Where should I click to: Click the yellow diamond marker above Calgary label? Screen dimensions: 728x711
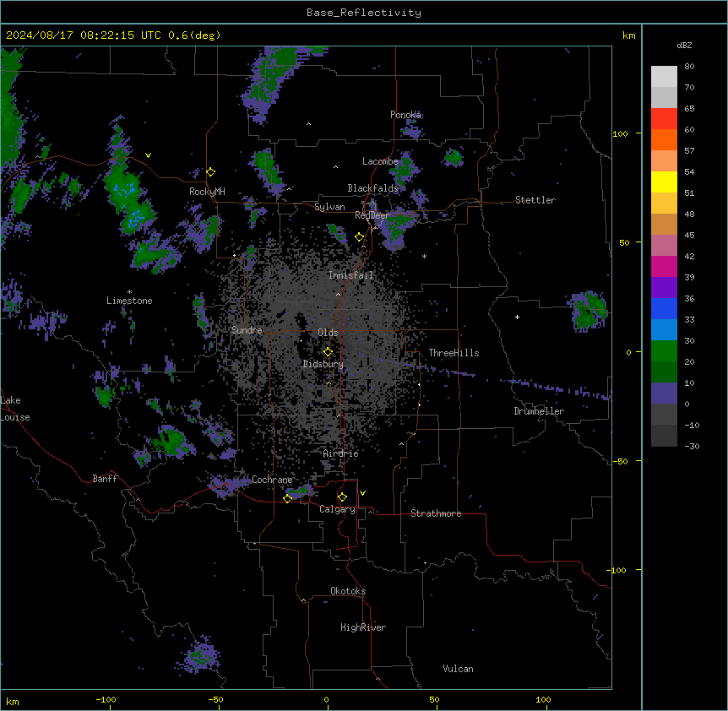342,497
